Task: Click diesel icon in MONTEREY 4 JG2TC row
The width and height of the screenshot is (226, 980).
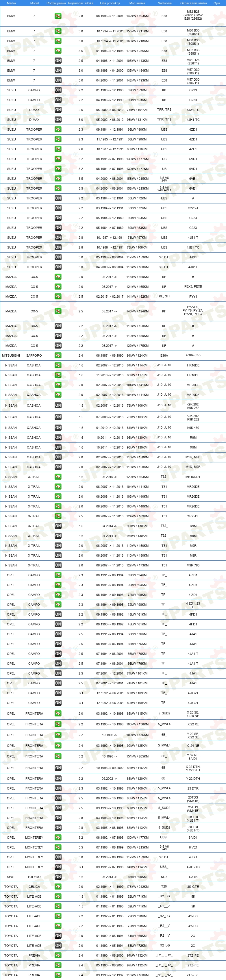Action: click(58, 867)
